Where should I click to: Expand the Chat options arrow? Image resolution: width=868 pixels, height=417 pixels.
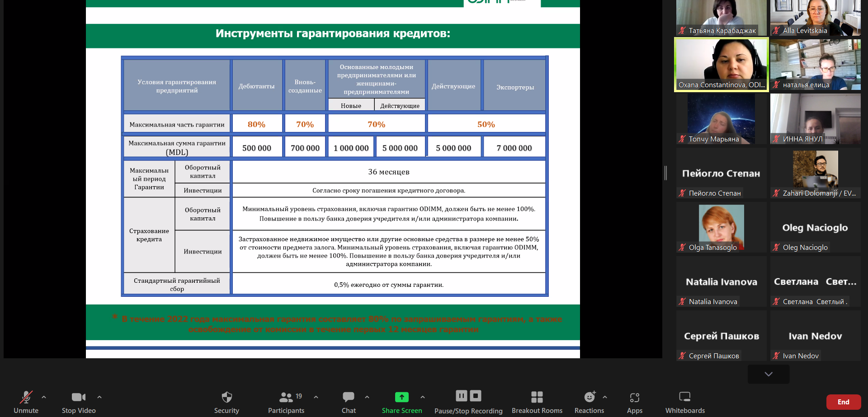[x=367, y=397]
